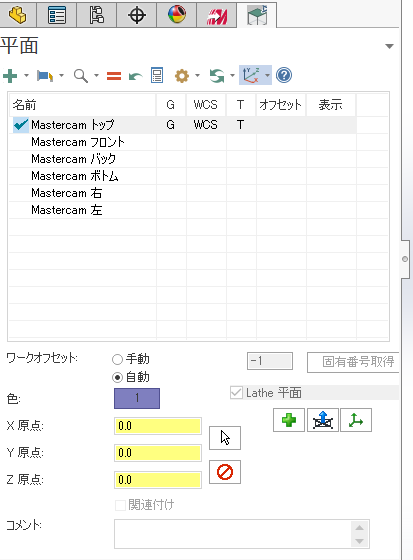Open the FeatureManager design tree tab
Image resolution: width=413 pixels, height=560 pixels.
pos(17,15)
